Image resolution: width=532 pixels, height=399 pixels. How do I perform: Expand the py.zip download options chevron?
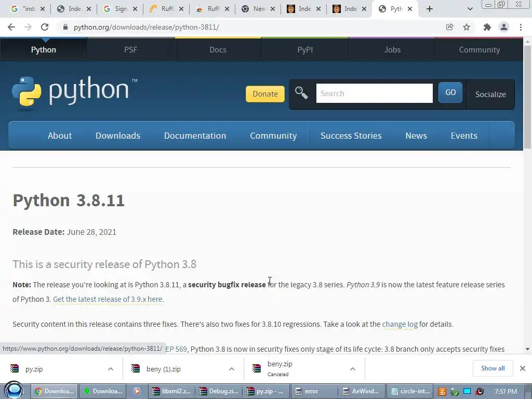[111, 369]
